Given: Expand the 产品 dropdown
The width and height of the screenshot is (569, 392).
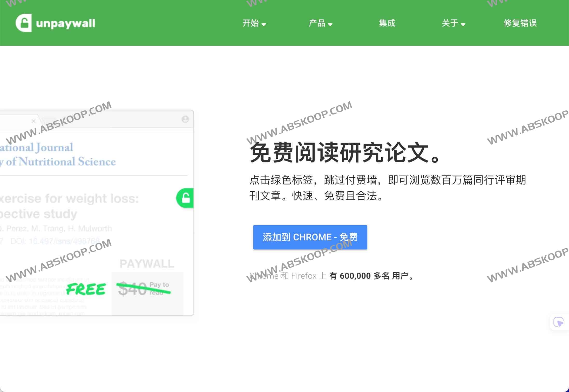Looking at the screenshot, I should [x=321, y=23].
